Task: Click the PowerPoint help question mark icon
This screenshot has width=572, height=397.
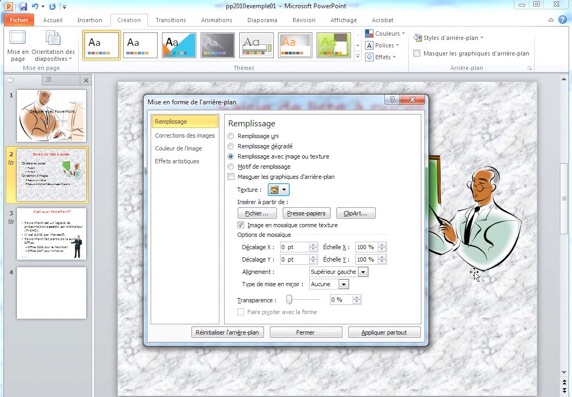Action: (563, 20)
